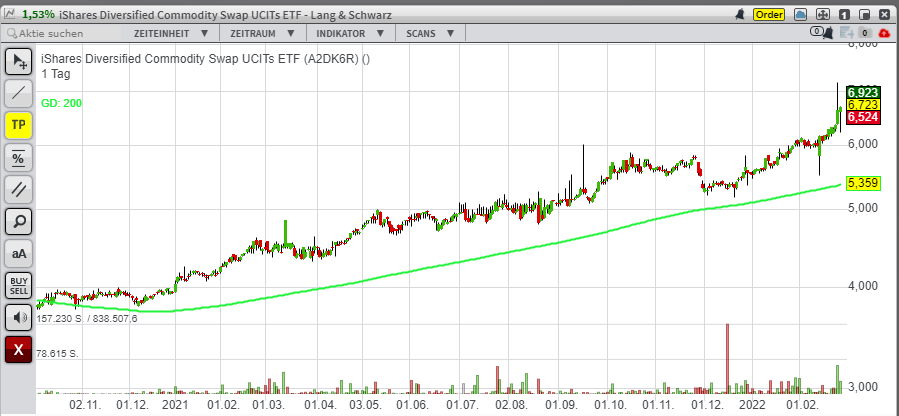Viewport: 899px width, 416px height.
Task: Click the grey folder with 0 badge
Action: pyautogui.click(x=865, y=33)
